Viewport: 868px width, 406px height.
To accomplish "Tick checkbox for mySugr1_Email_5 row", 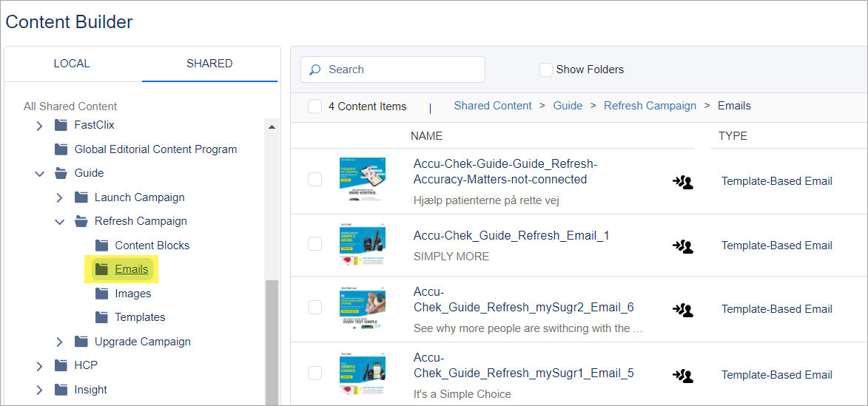I will click(314, 373).
